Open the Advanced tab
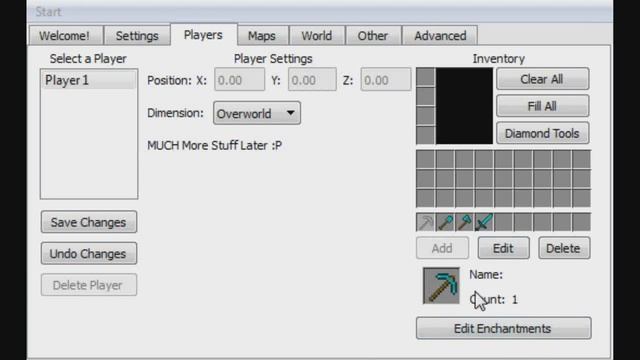Image resolution: width=640 pixels, height=360 pixels. click(440, 36)
